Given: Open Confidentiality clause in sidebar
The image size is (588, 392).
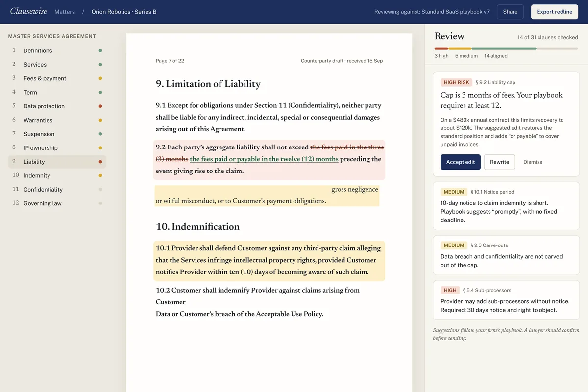Looking at the screenshot, I should click(x=57, y=189).
